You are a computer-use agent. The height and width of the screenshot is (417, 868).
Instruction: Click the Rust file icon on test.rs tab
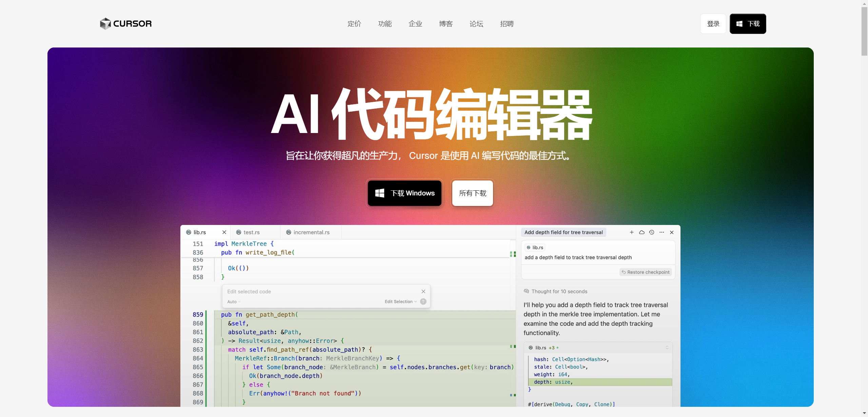click(239, 232)
